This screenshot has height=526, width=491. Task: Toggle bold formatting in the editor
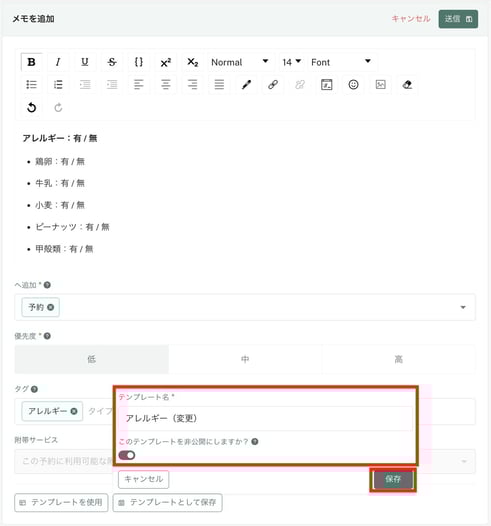pyautogui.click(x=32, y=62)
